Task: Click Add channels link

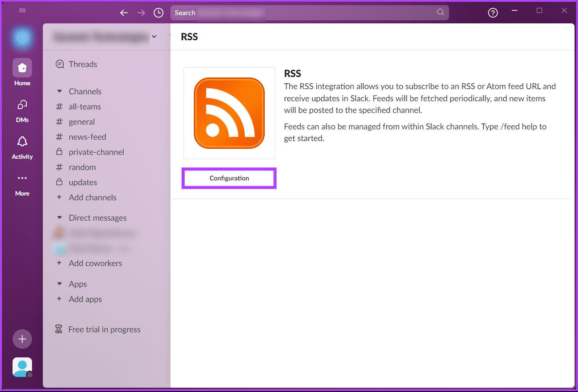Action: pos(92,197)
